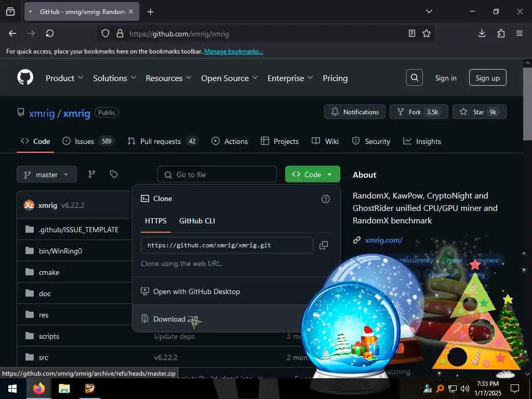Open File Explorer from taskbar
Viewport: 532px width, 399px height.
pos(64,389)
